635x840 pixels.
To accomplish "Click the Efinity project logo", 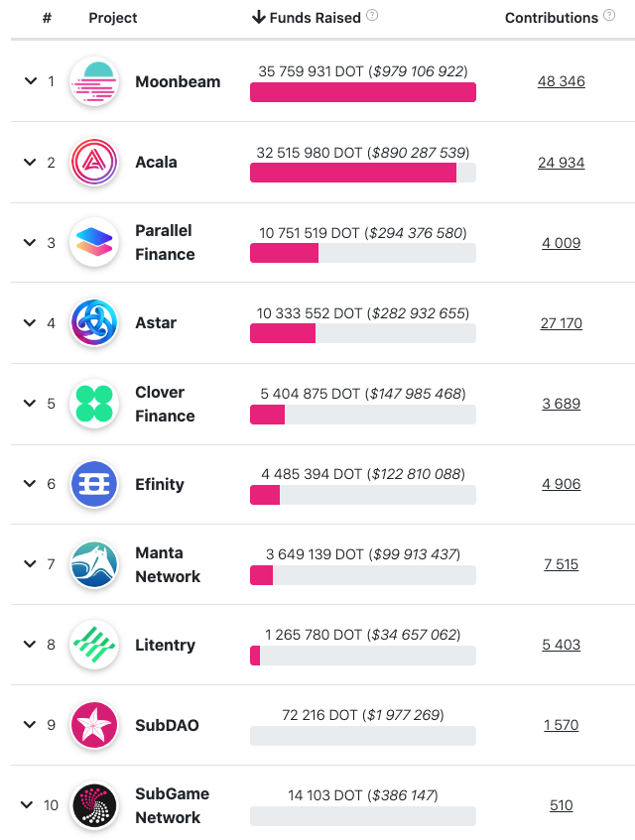I will pos(94,484).
